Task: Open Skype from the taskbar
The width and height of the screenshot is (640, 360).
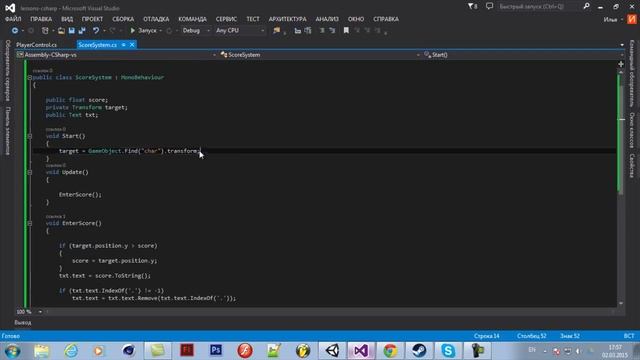Action: point(448,351)
